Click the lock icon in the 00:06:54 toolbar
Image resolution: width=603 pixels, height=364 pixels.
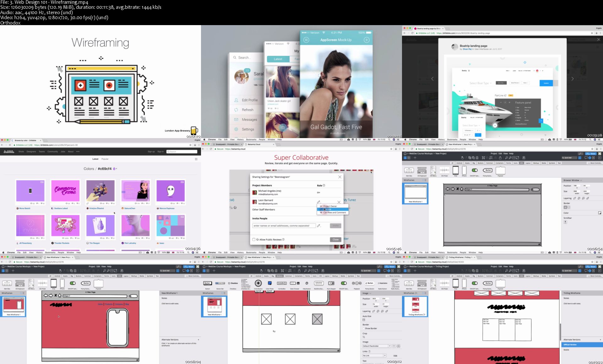pyautogui.click(x=500, y=158)
